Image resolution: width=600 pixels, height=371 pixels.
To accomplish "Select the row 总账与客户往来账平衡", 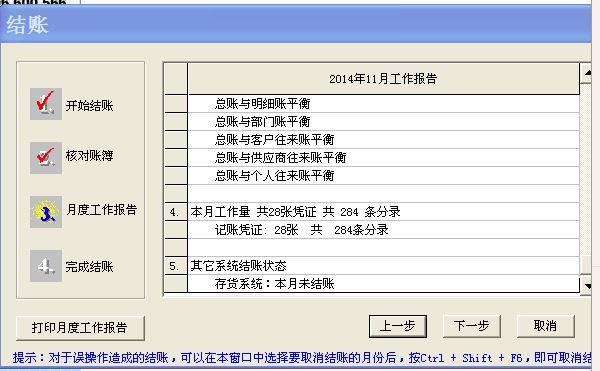I will coord(383,140).
